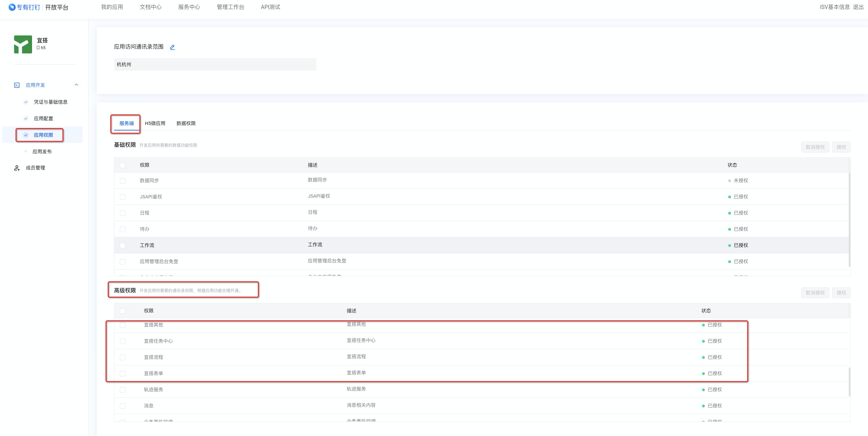Click check icon next to 凭证与基础信息

[26, 102]
